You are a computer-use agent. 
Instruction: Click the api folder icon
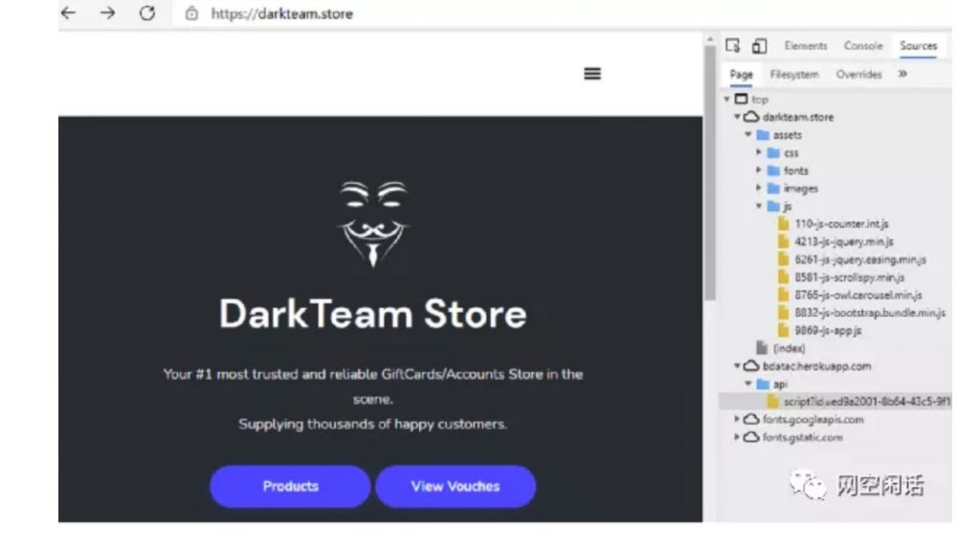pyautogui.click(x=763, y=384)
